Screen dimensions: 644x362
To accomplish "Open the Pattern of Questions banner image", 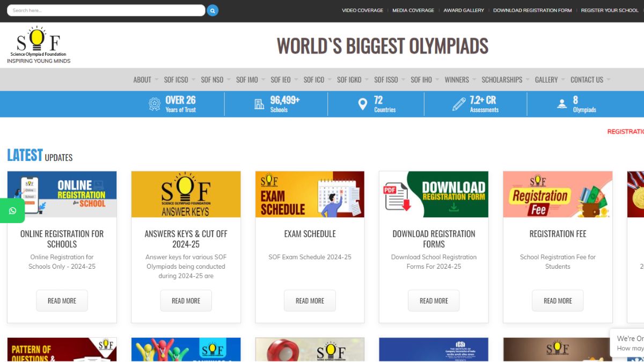I will pyautogui.click(x=62, y=350).
